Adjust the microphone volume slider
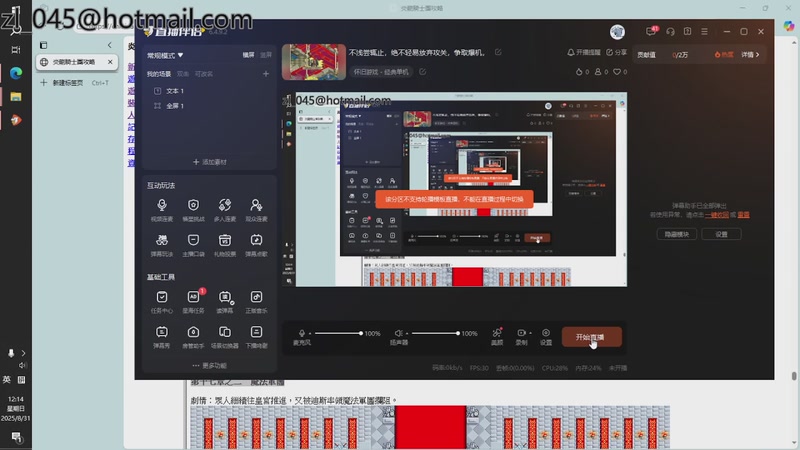The image size is (800, 450). (x=338, y=333)
